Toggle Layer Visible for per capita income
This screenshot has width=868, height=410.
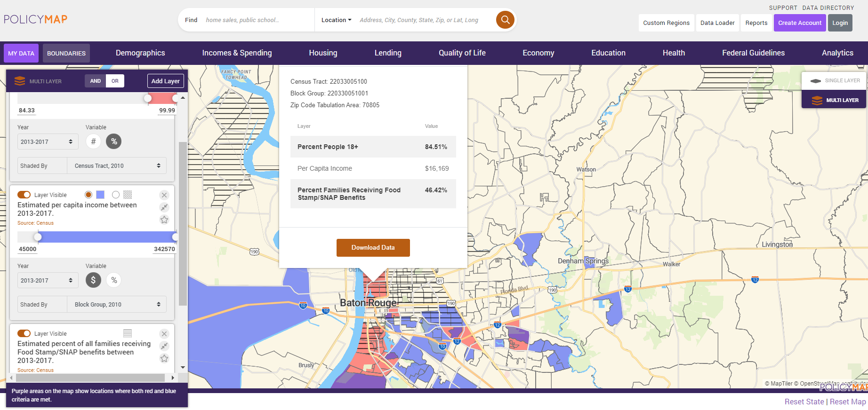point(24,195)
